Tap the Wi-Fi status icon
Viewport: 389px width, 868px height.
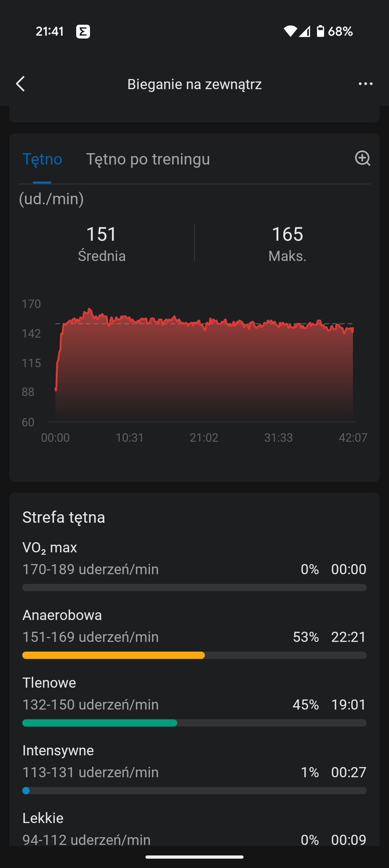290,31
